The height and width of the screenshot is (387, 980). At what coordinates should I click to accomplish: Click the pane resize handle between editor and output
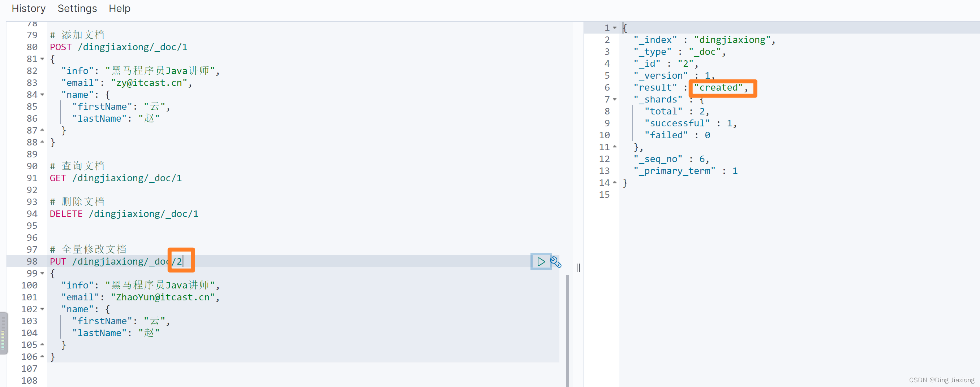pyautogui.click(x=578, y=268)
